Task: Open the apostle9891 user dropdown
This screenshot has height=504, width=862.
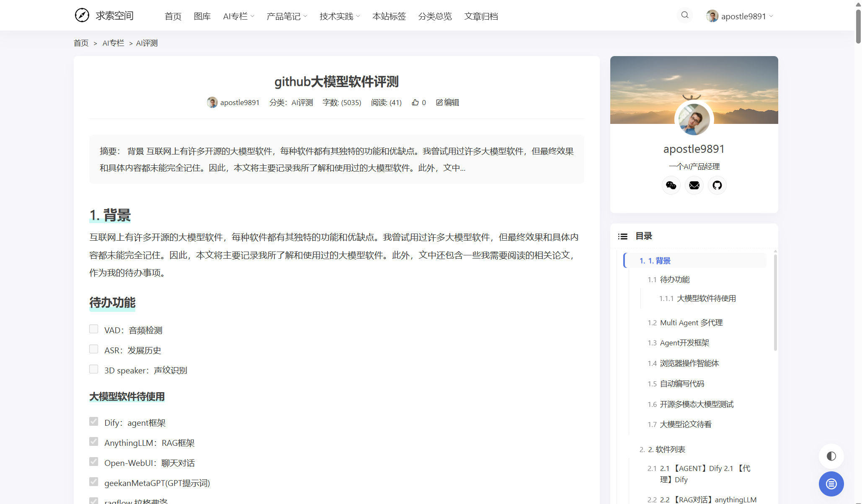Action: pyautogui.click(x=740, y=16)
